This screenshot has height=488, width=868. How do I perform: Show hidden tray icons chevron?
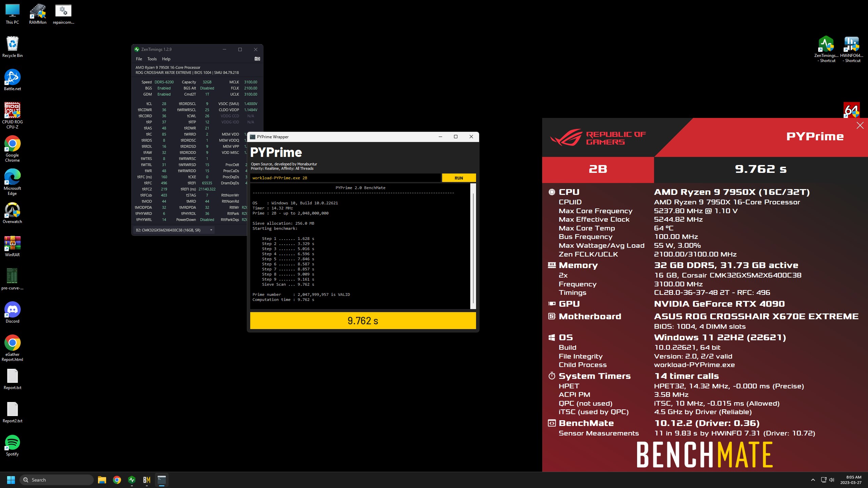[813, 480]
